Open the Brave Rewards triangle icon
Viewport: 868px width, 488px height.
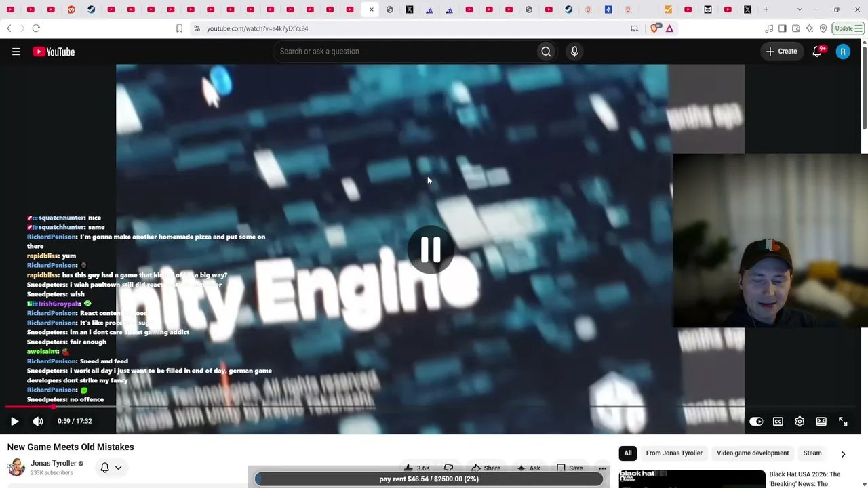point(669,28)
